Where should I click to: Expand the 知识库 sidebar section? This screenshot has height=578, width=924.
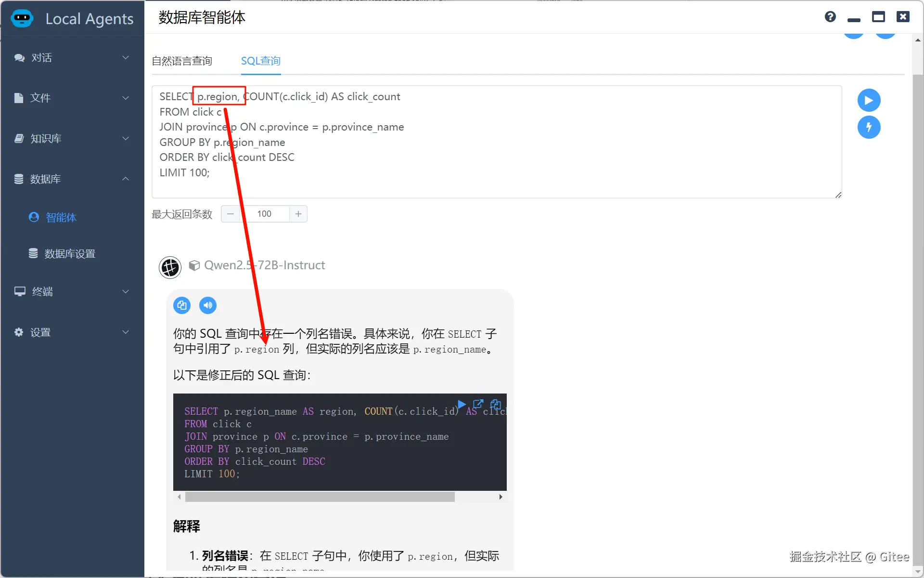[72, 139]
